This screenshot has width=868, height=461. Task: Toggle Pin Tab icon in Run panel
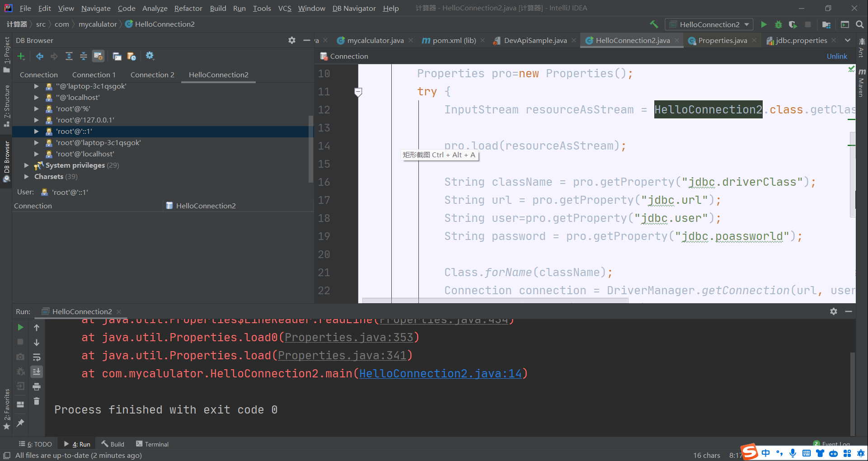20,423
